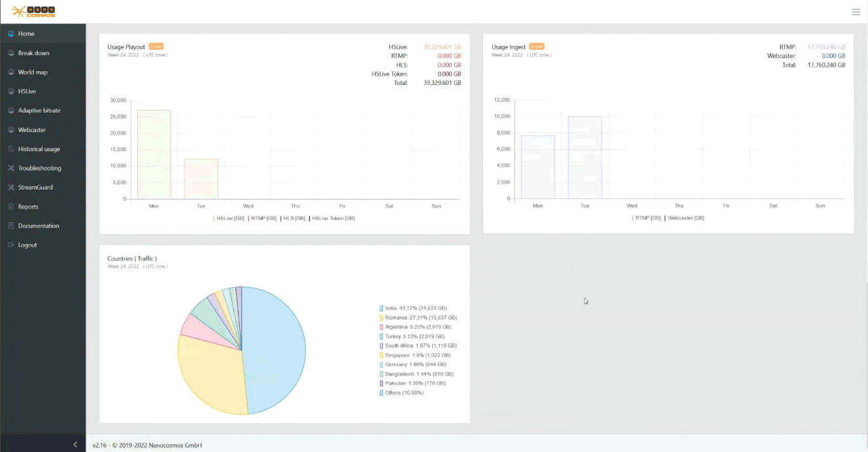868x452 pixels.
Task: Click the India slice color swatch in legend
Action: click(x=382, y=307)
